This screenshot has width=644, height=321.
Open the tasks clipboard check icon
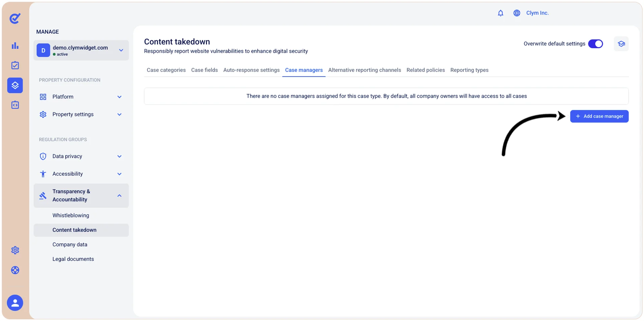[15, 65]
